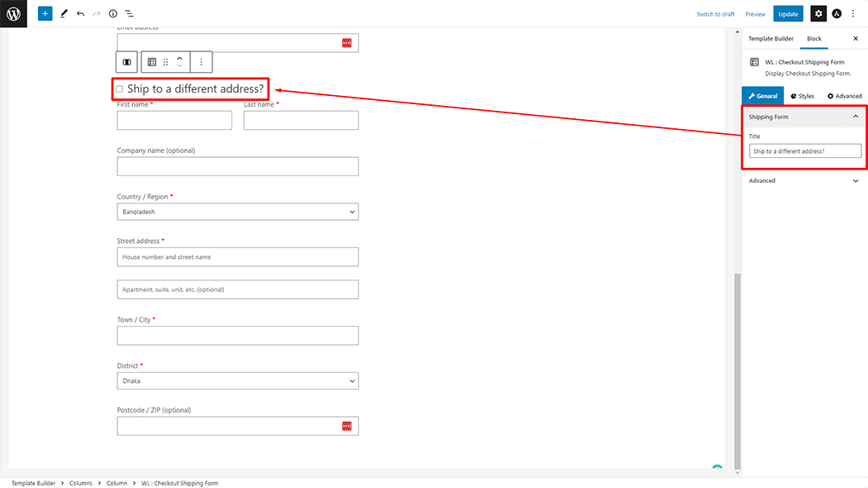Select parent Columns block icon
The height and width of the screenshot is (488, 868).
126,62
